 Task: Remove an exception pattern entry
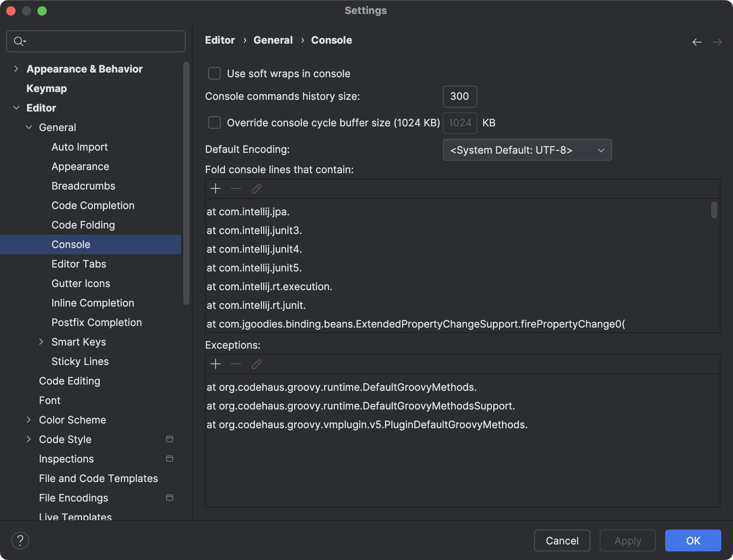(235, 364)
